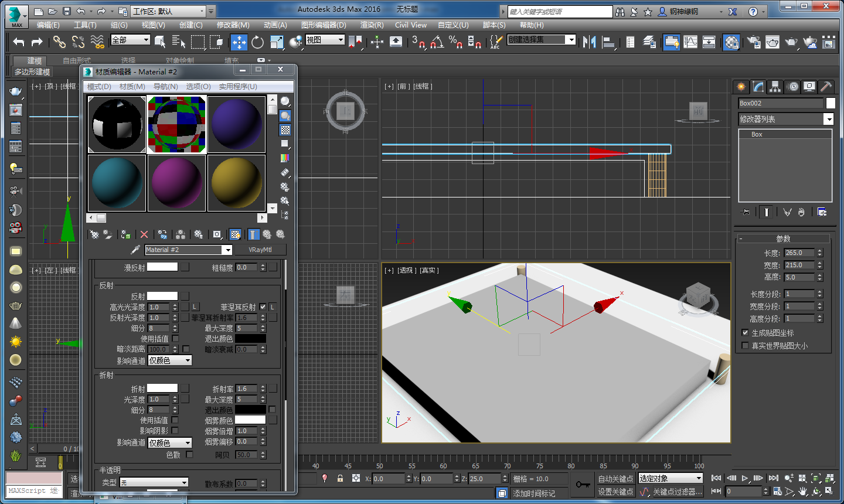This screenshot has width=844, height=504.
Task: Open the Modify command panel tab
Action: pos(758,87)
